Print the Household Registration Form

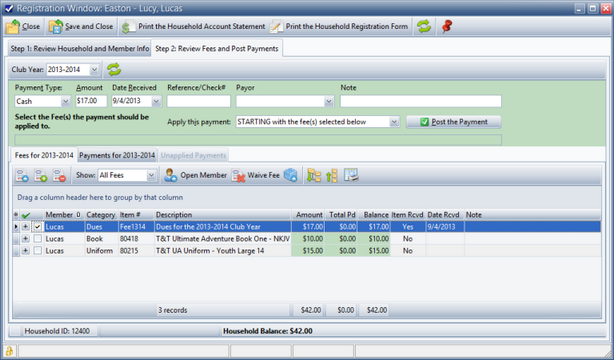pyautogui.click(x=339, y=27)
